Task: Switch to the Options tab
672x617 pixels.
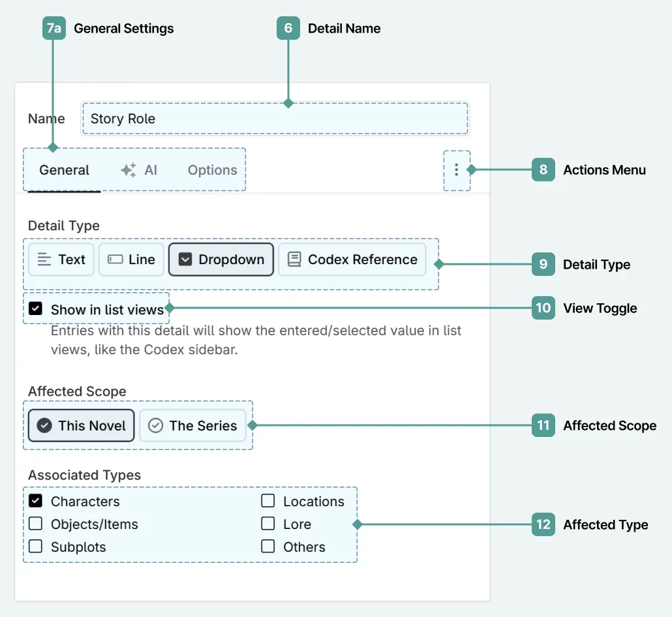Action: pos(212,170)
